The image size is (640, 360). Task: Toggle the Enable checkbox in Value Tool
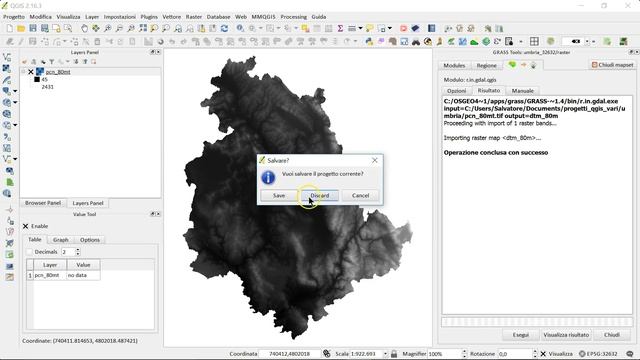pos(25,226)
